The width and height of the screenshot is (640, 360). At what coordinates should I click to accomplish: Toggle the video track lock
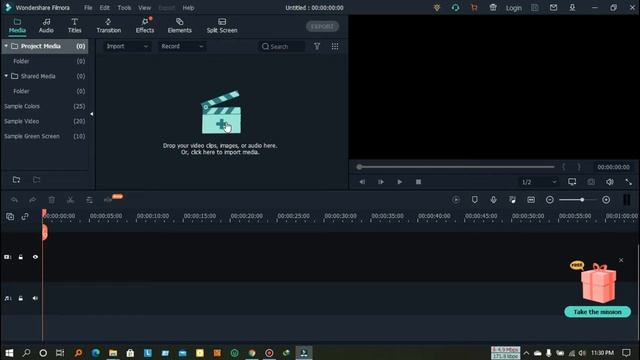tap(20, 257)
